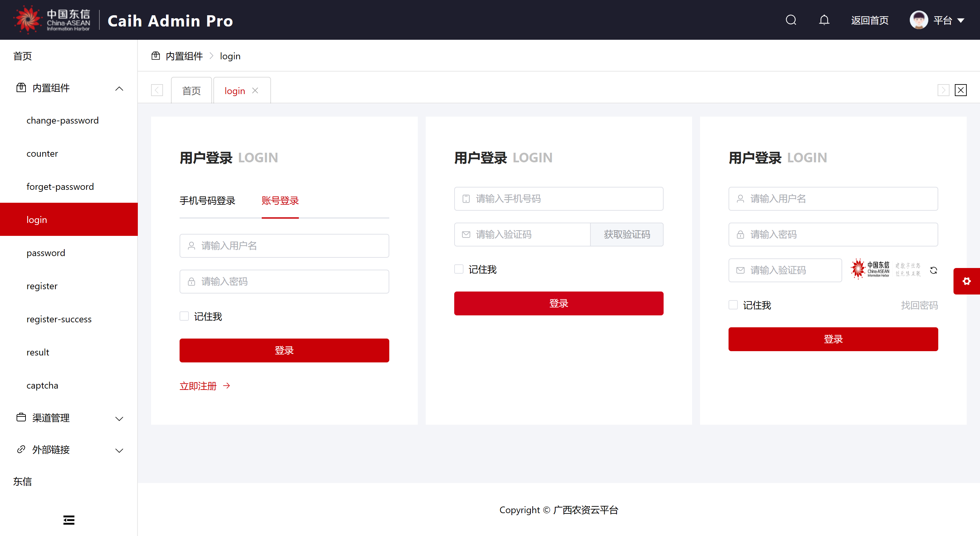Open the notification bell

coord(824,20)
